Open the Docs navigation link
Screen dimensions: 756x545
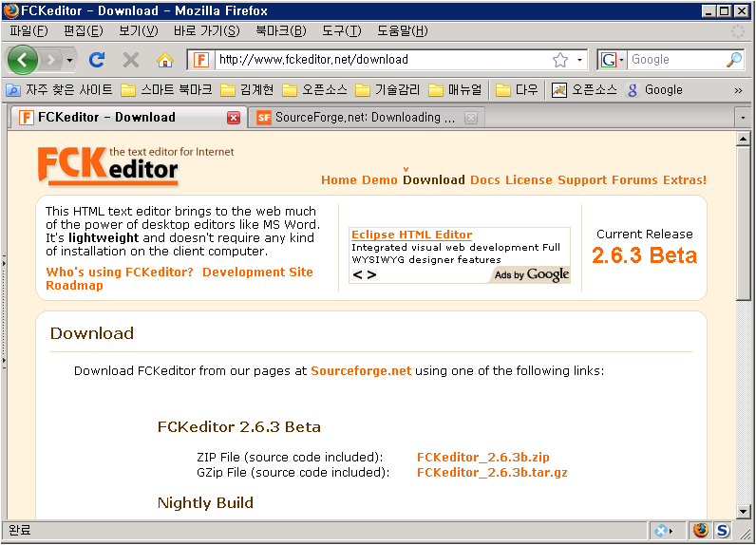(485, 180)
